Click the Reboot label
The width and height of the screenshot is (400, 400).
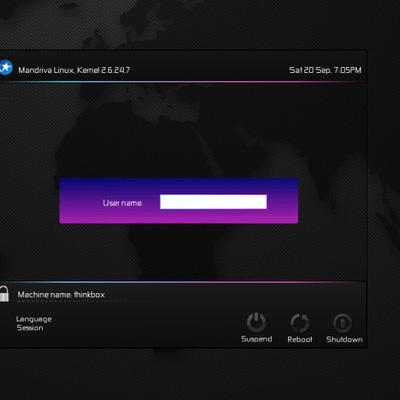300,339
